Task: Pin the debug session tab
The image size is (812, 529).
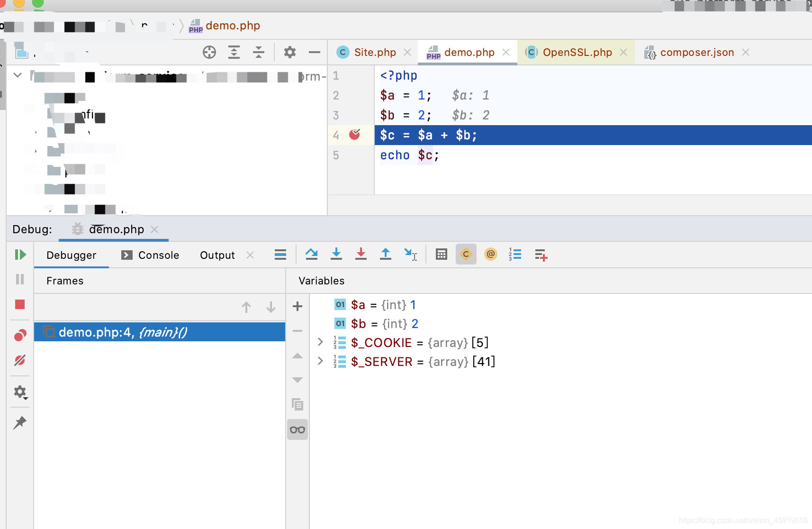Action: 20,422
